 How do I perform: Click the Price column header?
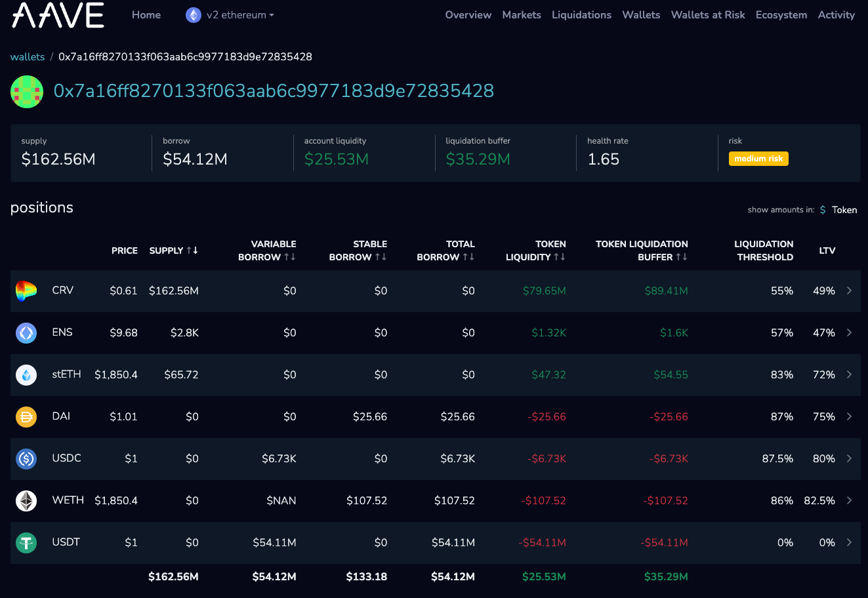tap(125, 250)
